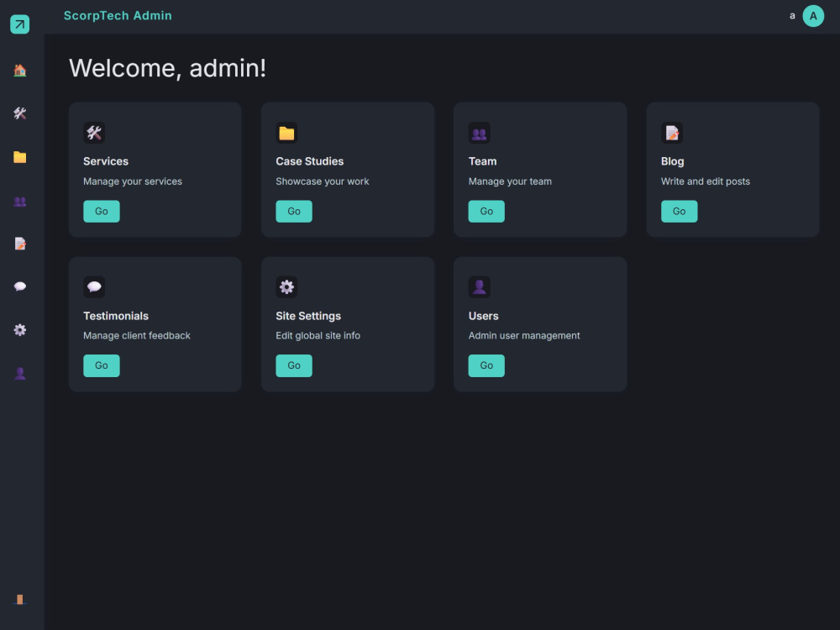The height and width of the screenshot is (630, 840).
Task: Click the Users card title
Action: pos(484,316)
